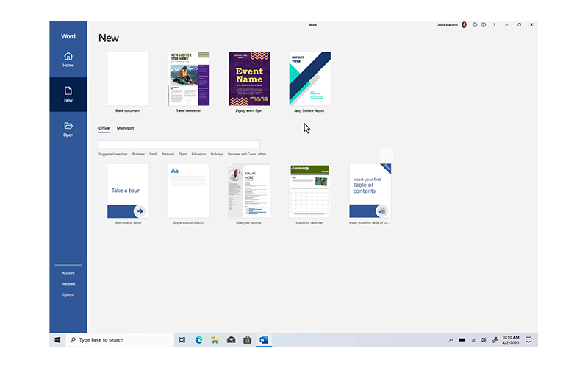Launch Microsoft Edge from the taskbar
The height and width of the screenshot is (368, 588).
click(x=198, y=340)
